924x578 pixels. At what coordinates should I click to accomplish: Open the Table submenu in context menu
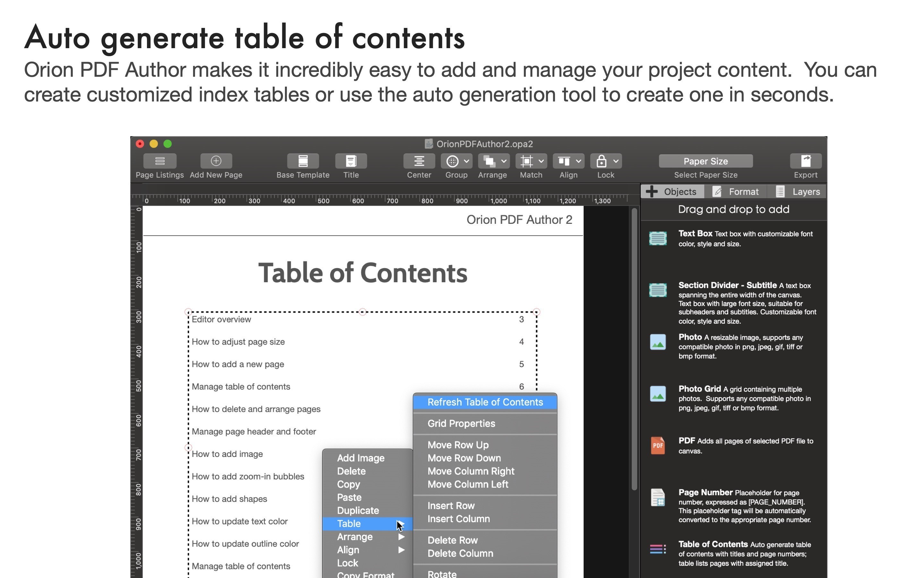(367, 524)
